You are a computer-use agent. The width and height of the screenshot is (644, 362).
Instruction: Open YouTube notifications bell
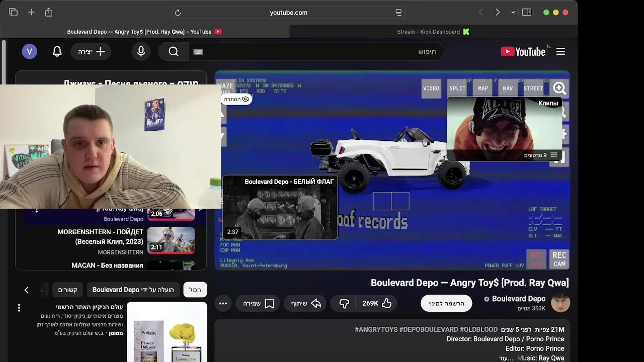point(57,51)
